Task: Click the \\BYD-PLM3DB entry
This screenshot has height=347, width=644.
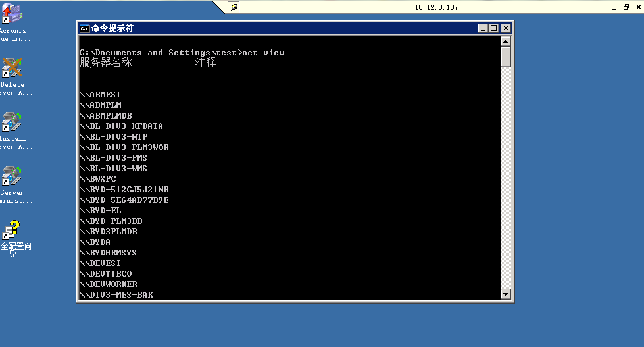Action: pyautogui.click(x=111, y=221)
